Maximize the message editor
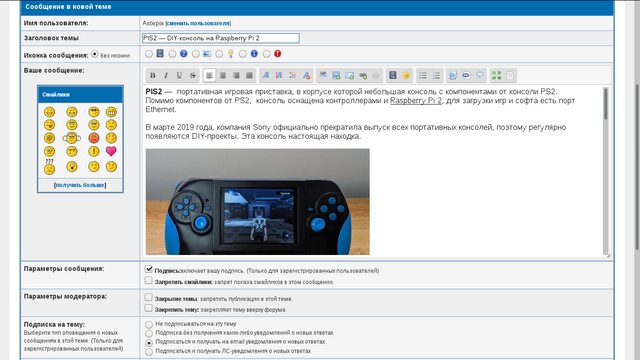The width and height of the screenshot is (640, 360). tap(496, 76)
